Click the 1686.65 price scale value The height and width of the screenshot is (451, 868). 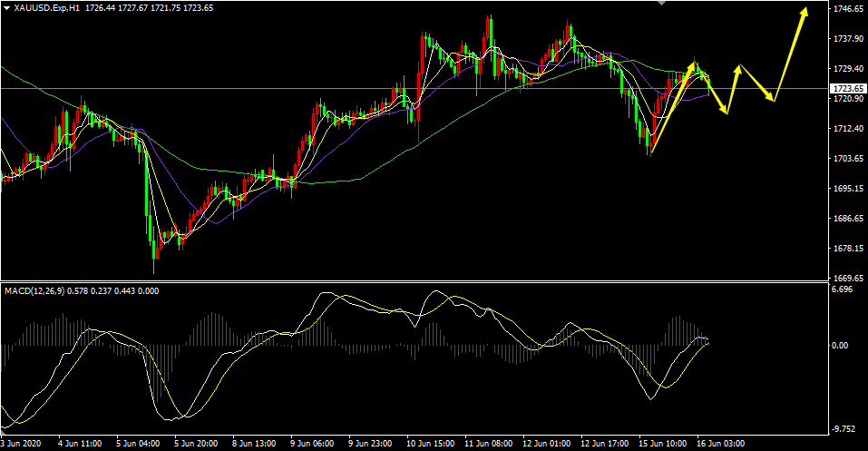pyautogui.click(x=849, y=219)
